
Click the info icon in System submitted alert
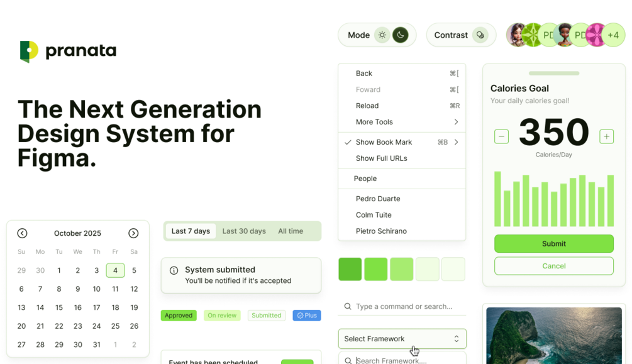174,270
